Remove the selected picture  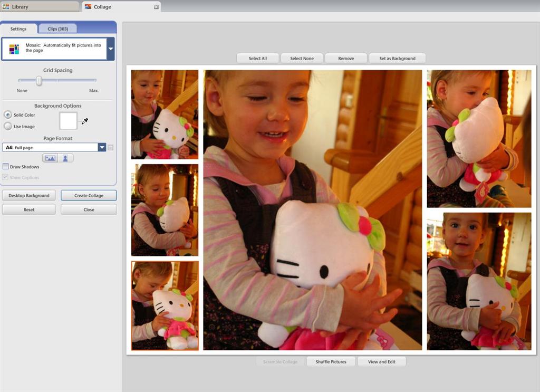(346, 58)
